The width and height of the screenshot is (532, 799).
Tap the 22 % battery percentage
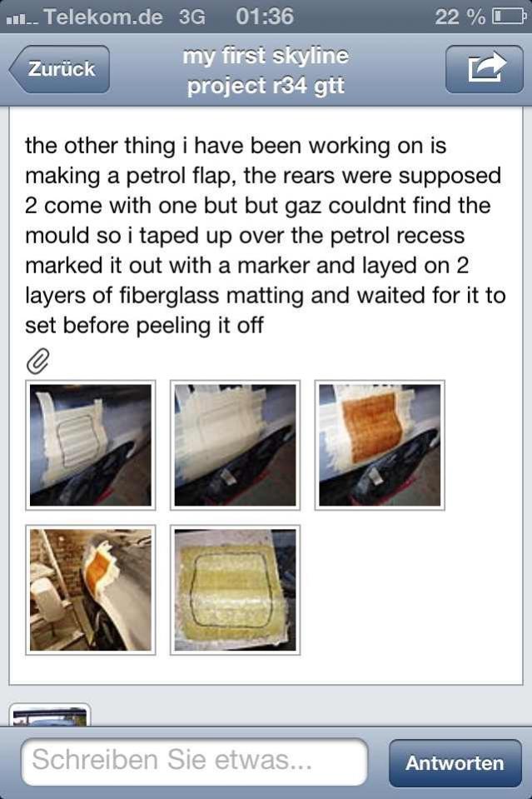(460, 17)
